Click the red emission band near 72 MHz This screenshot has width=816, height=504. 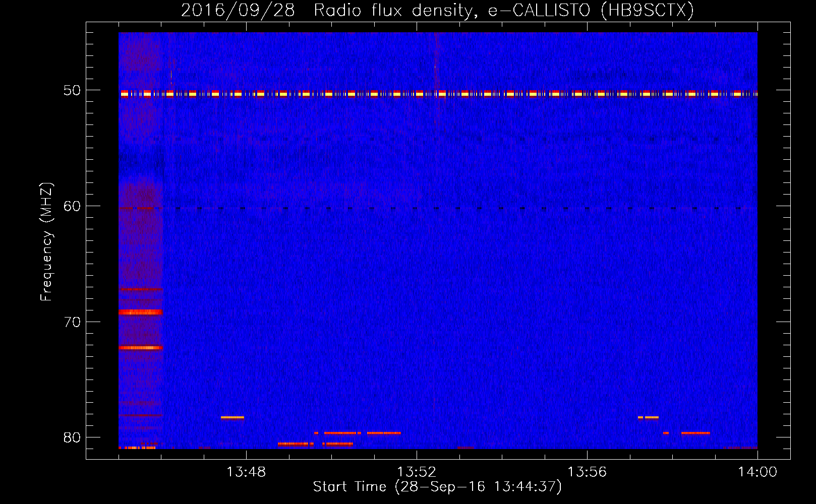coord(141,348)
